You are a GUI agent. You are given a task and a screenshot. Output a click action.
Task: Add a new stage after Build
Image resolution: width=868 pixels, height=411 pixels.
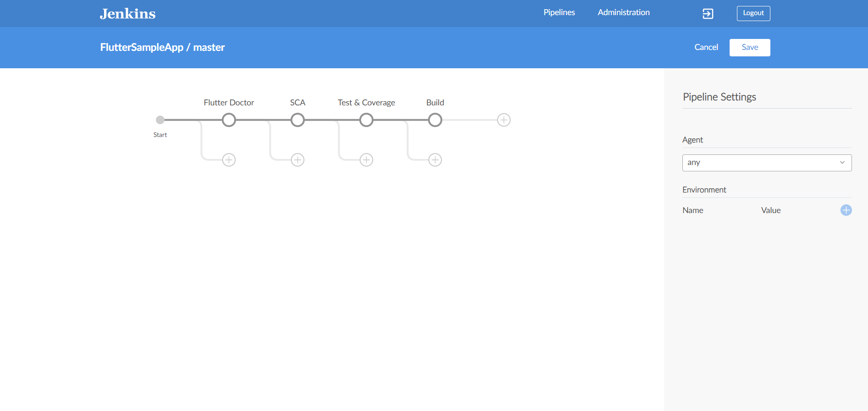click(504, 120)
